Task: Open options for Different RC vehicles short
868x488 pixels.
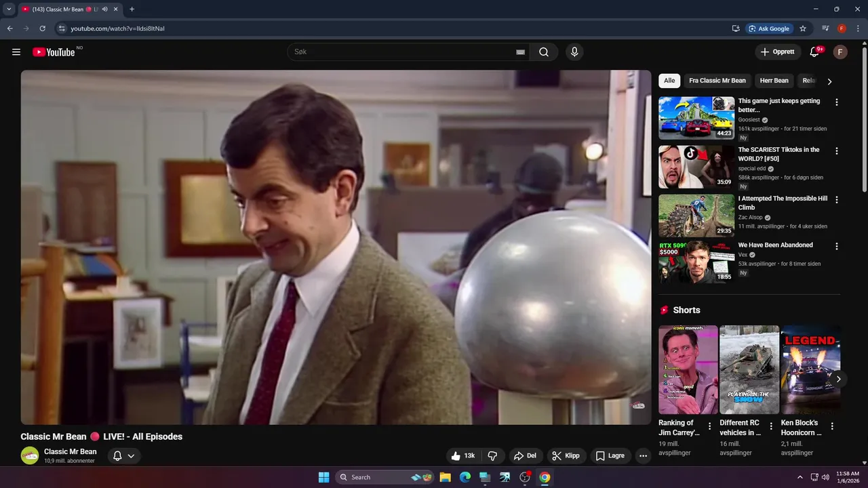Action: 771,426
